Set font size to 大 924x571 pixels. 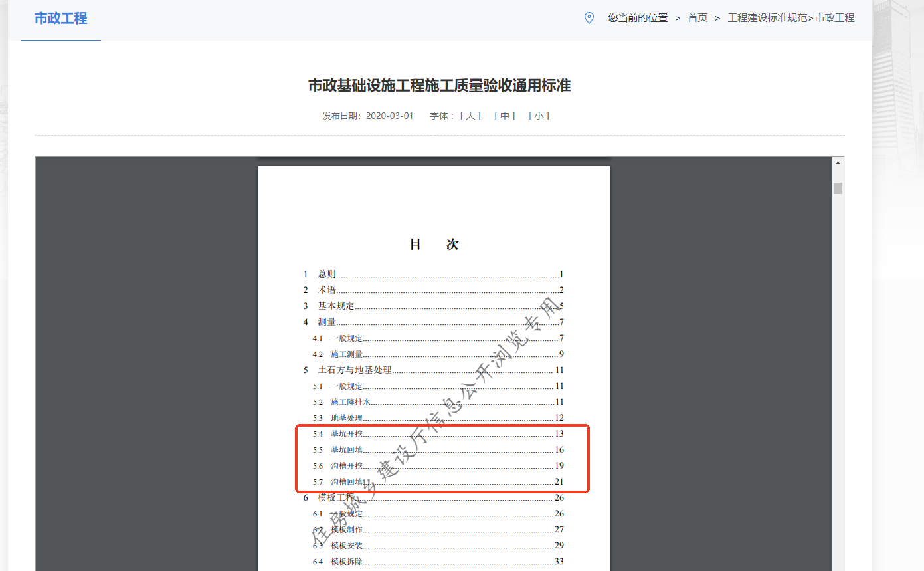coord(470,116)
